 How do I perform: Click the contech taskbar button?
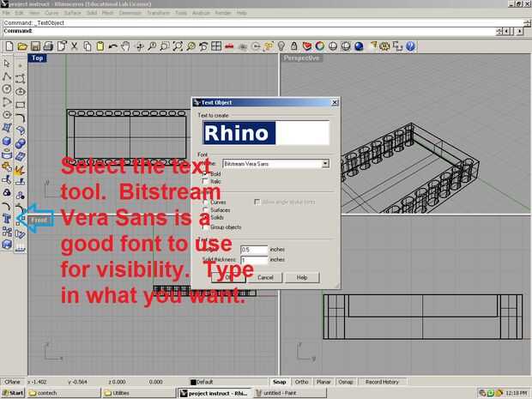coord(63,393)
